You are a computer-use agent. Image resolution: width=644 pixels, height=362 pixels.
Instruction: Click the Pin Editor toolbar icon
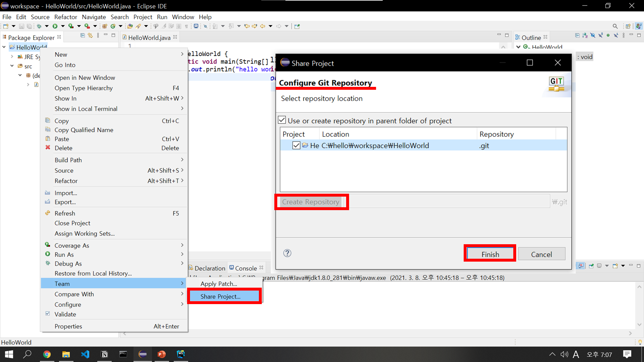297,26
